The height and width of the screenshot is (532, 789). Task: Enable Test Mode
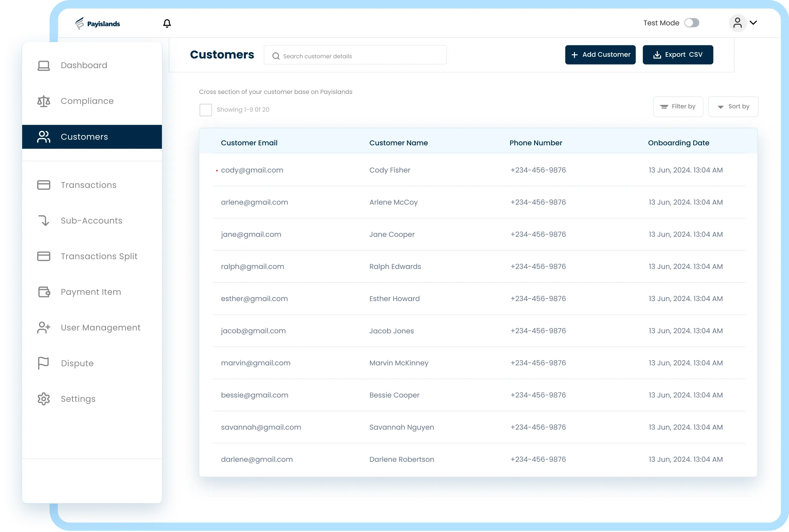point(692,23)
